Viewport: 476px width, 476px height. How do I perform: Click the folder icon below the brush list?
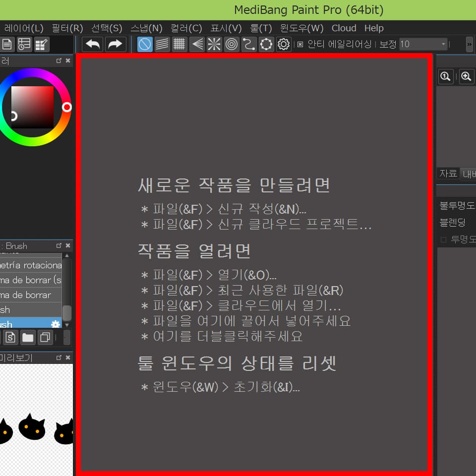(28, 337)
